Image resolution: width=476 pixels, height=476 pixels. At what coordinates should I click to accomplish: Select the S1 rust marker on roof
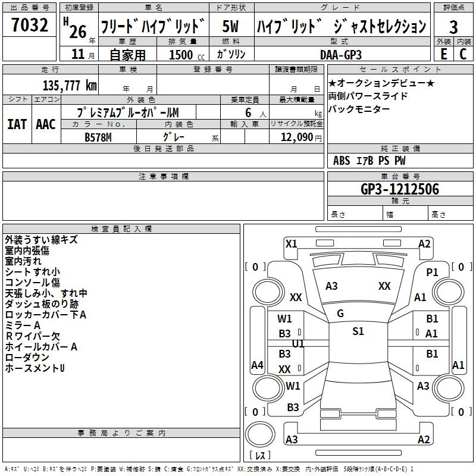(358, 331)
